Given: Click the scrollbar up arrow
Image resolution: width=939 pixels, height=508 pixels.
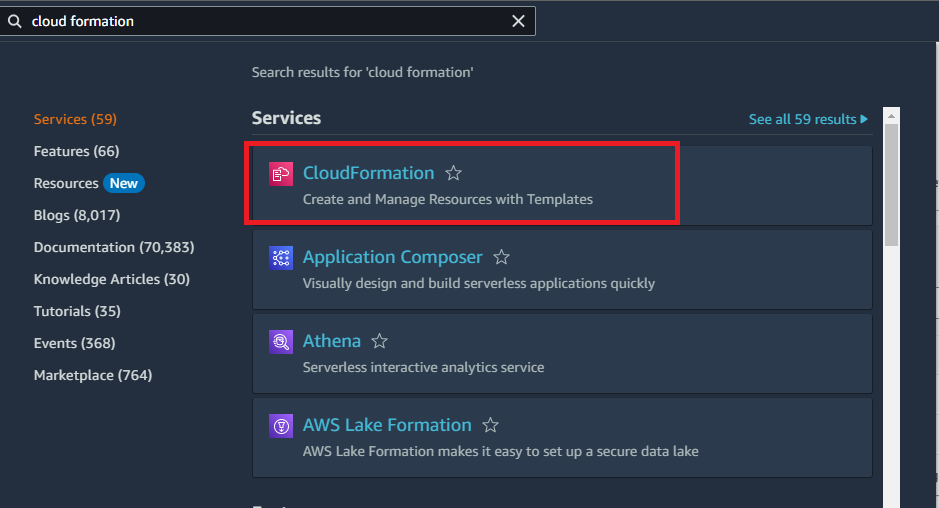Looking at the screenshot, I should [891, 116].
